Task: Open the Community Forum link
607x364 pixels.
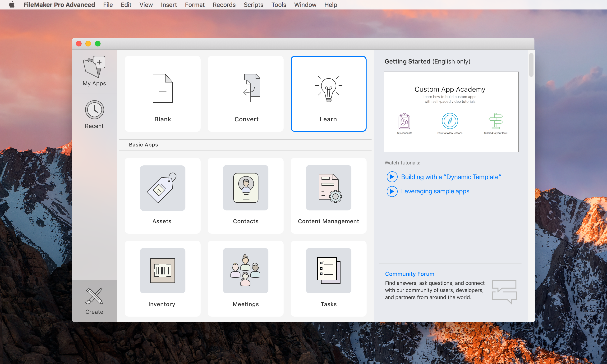Action: coord(409,274)
